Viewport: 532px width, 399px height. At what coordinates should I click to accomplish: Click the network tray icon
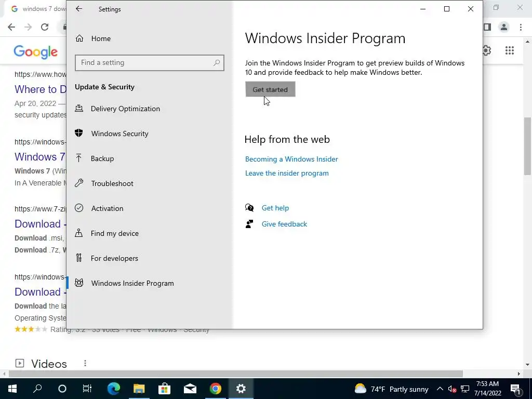(x=465, y=389)
